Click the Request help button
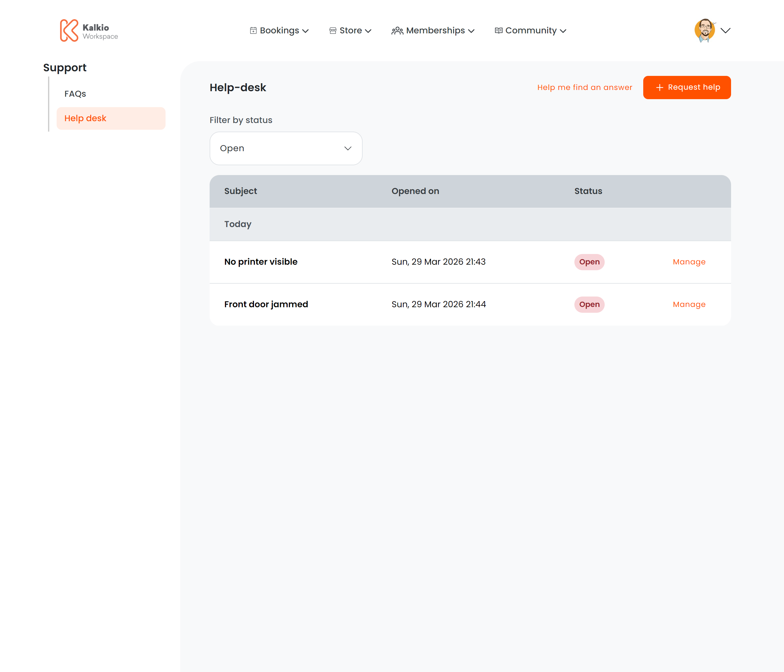 pyautogui.click(x=687, y=88)
